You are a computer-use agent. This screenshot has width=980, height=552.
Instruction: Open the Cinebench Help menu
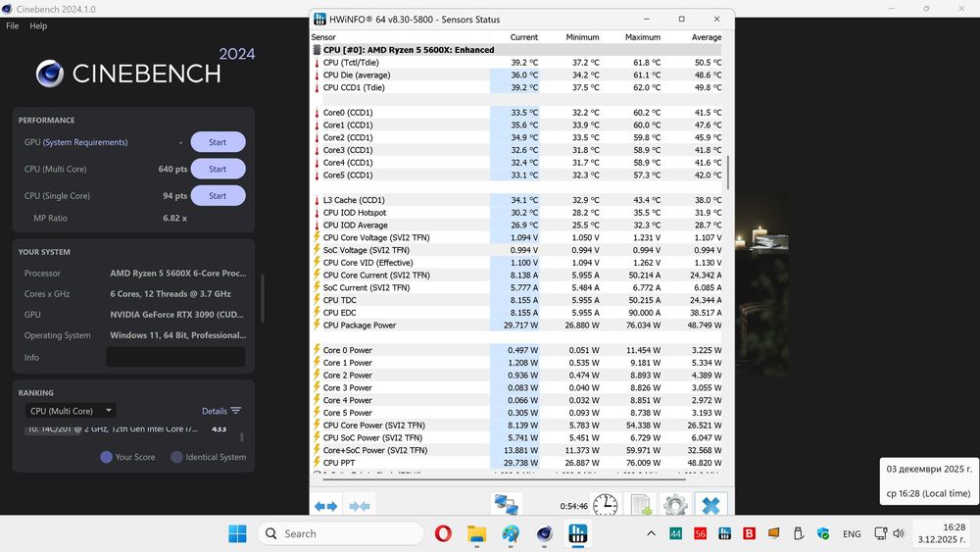pos(38,25)
